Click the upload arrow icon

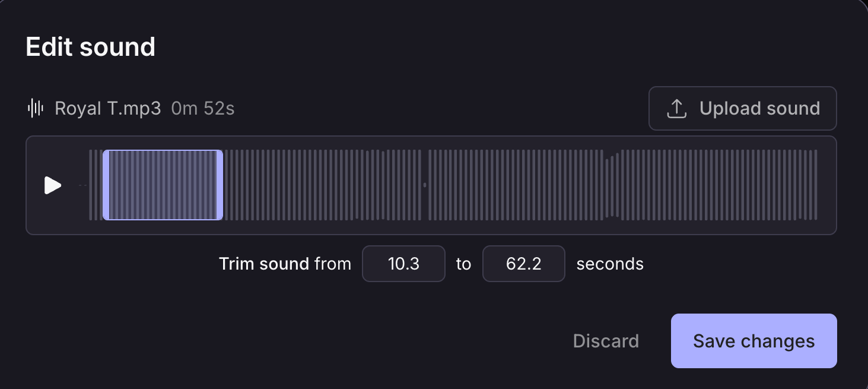pyautogui.click(x=677, y=108)
